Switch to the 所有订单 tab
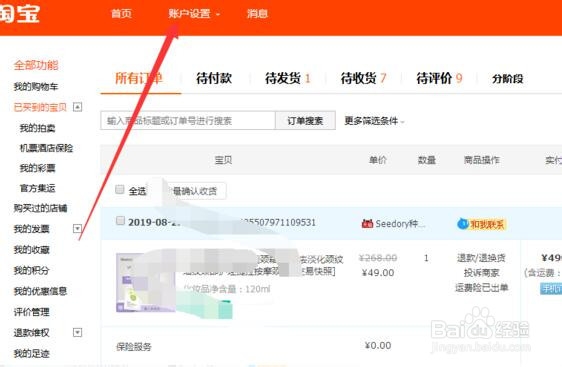The height and width of the screenshot is (367, 562). [x=139, y=78]
